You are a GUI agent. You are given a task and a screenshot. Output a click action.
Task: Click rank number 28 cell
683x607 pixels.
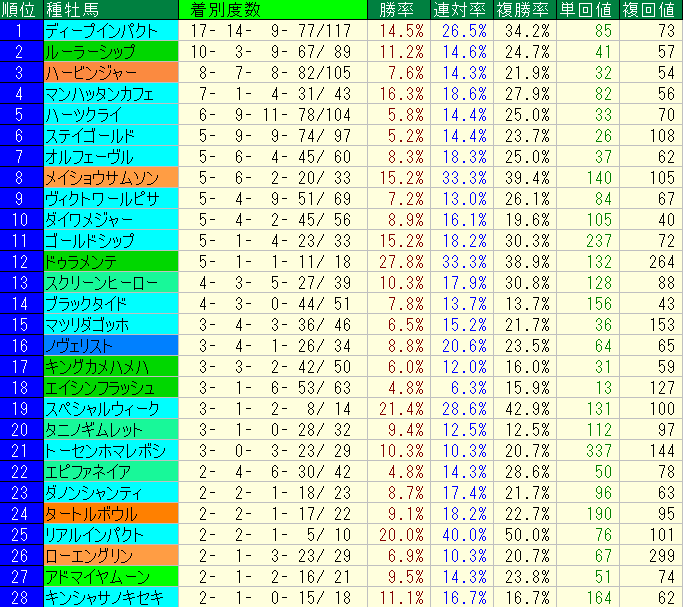coord(21,597)
